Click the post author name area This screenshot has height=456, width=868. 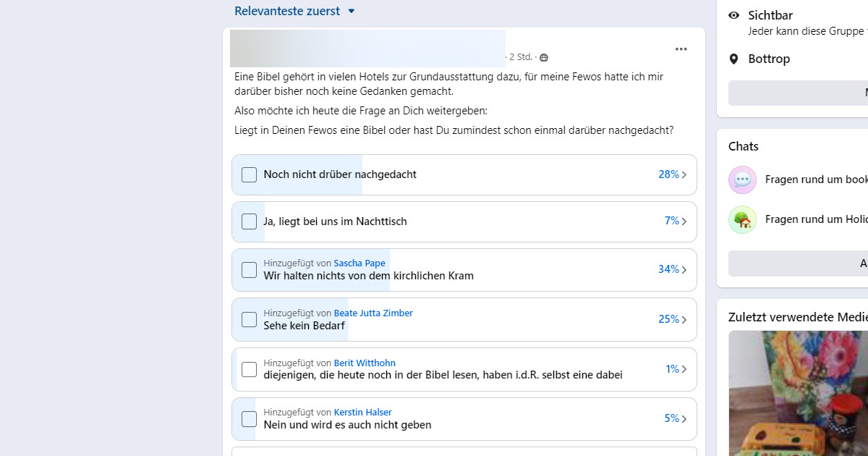[x=367, y=48]
